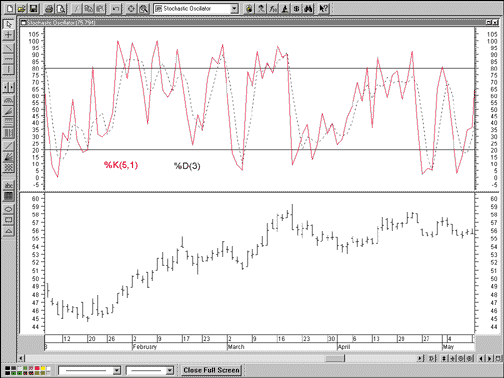Save chart using the floppy disk icon
This screenshot has width=504, height=378.
point(33,9)
